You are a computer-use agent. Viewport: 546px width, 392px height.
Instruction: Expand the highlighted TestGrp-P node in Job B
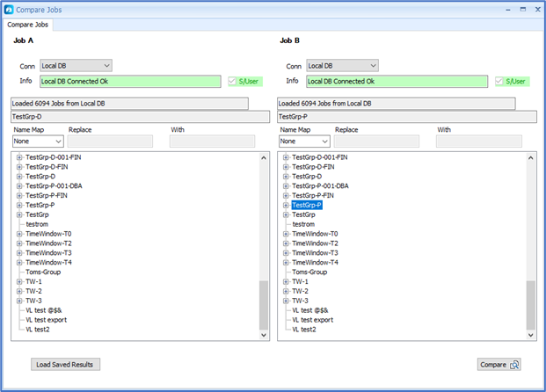(286, 205)
